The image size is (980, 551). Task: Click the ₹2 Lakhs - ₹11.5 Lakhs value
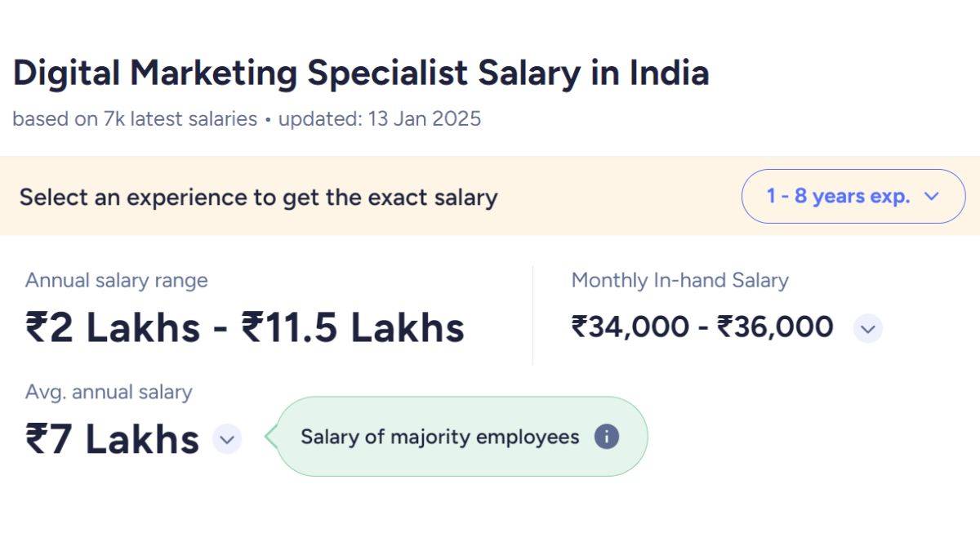click(243, 327)
